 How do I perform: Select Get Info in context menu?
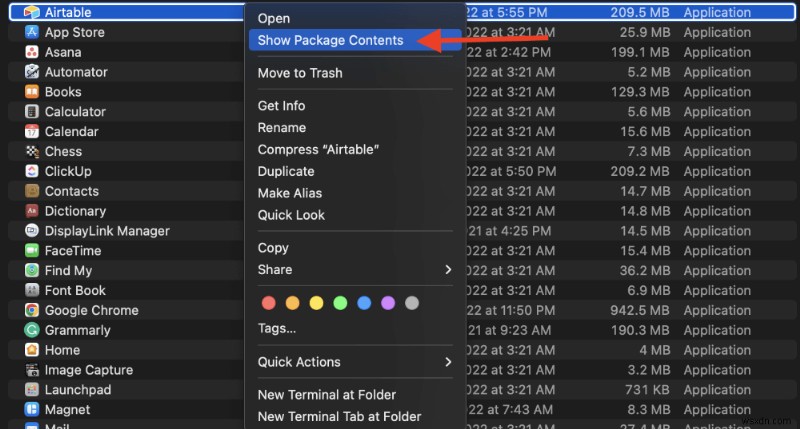tap(355, 106)
